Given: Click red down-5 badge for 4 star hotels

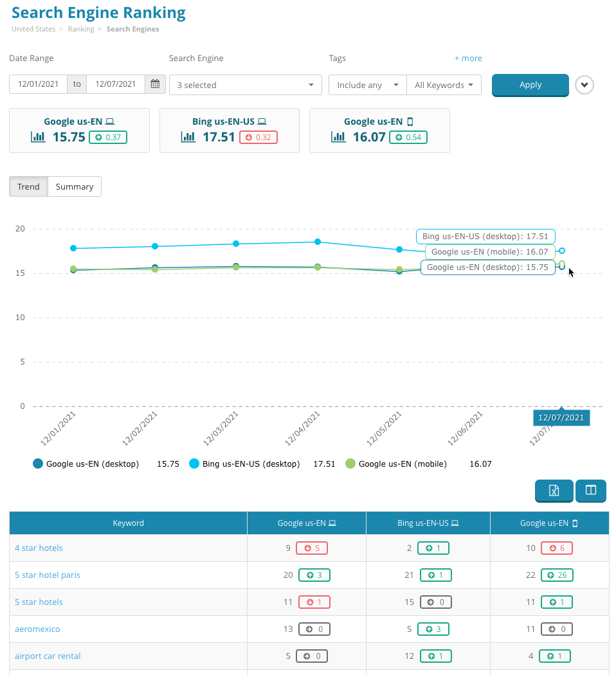Looking at the screenshot, I should click(312, 548).
